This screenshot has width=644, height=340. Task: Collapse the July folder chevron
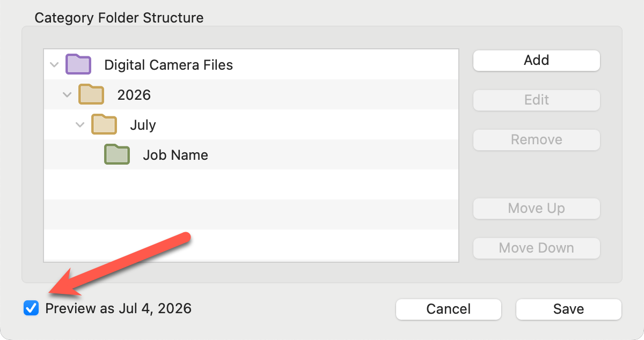pyautogui.click(x=80, y=125)
